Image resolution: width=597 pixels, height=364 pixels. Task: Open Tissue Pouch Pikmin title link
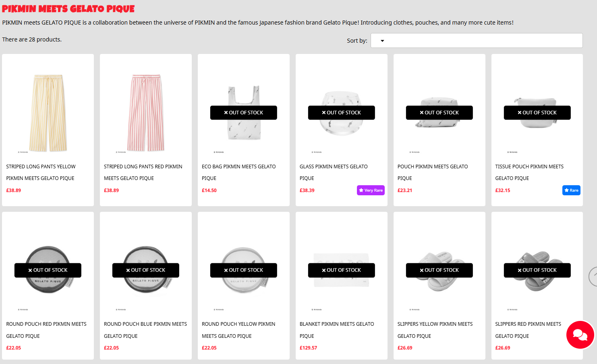529,172
